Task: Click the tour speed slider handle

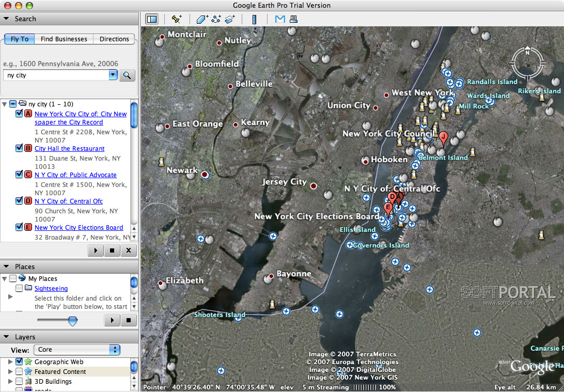Action: pos(73,321)
